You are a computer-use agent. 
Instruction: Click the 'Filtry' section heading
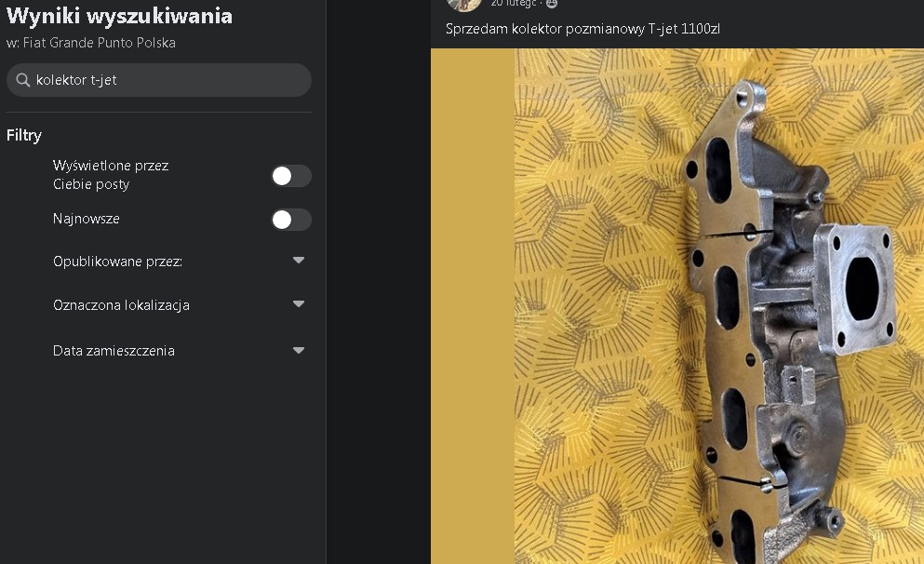pyautogui.click(x=24, y=136)
